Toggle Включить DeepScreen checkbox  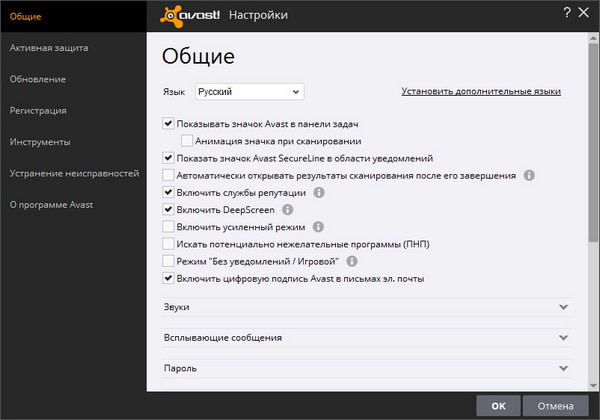click(x=168, y=210)
